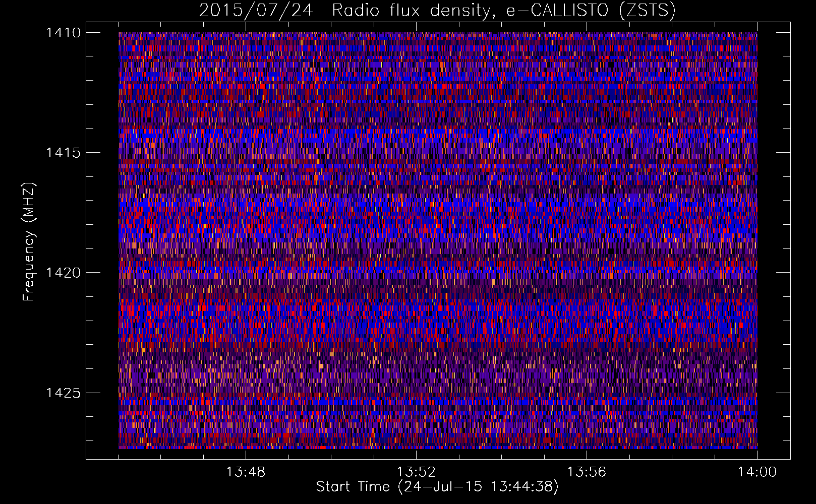Click the 1410 frequency axis label
Viewport: 816px width, 504px height.
63,33
